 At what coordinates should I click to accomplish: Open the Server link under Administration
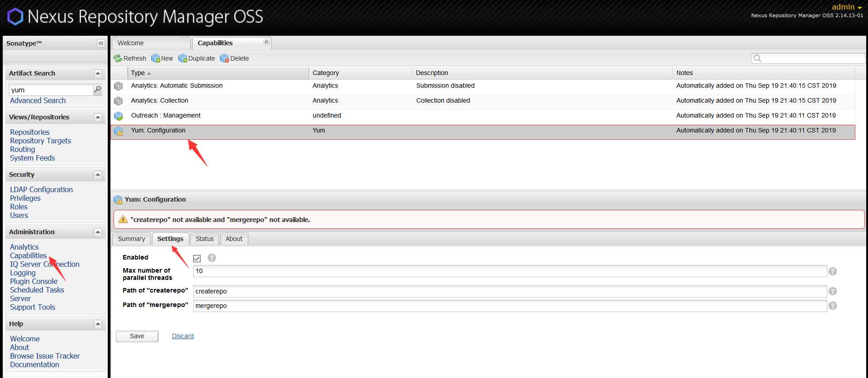coord(20,298)
